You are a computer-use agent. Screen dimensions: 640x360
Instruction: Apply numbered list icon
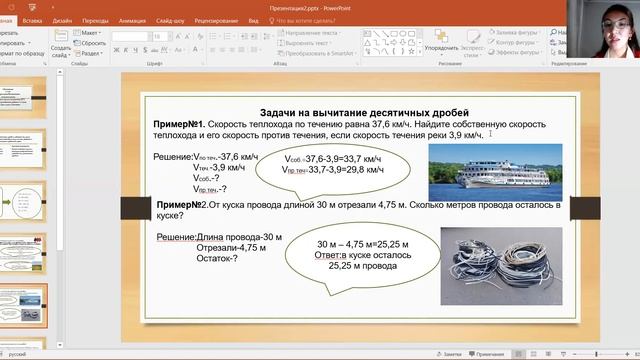[x=227, y=37]
